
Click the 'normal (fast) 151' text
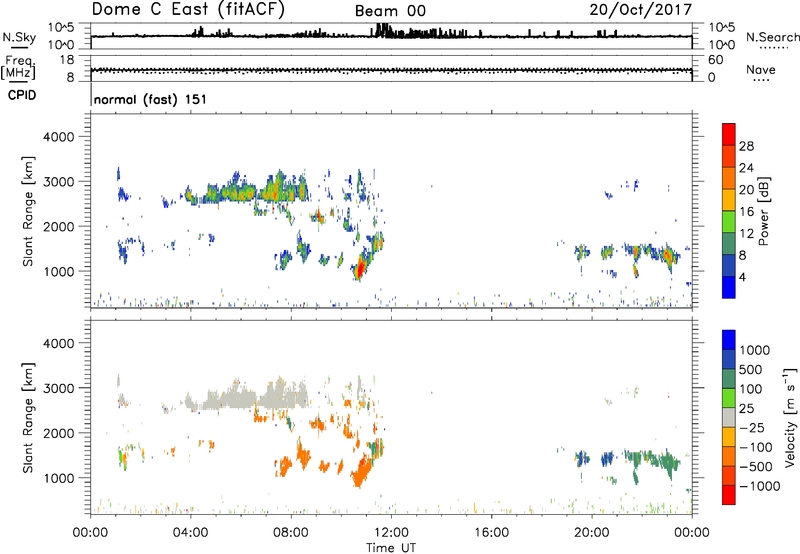point(151,99)
